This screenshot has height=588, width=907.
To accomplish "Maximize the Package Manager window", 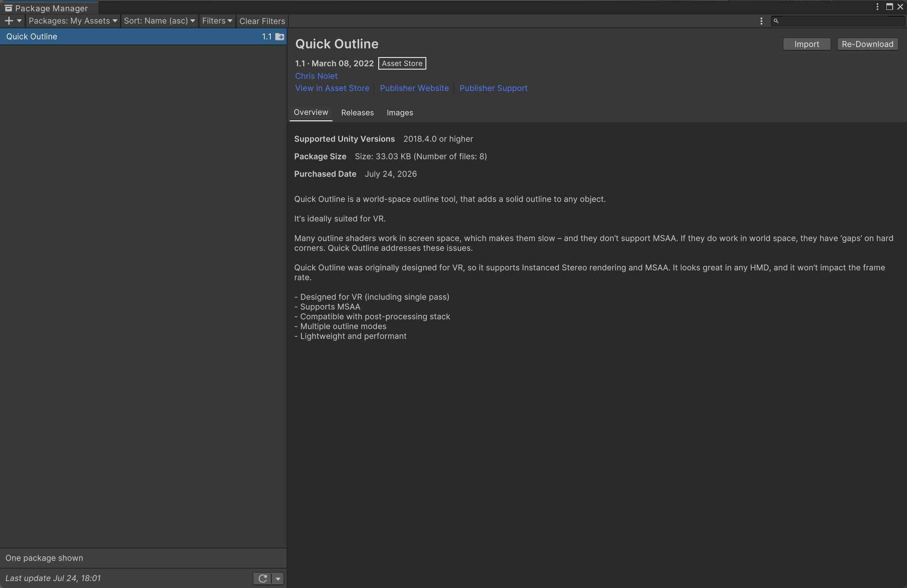I will pos(889,7).
